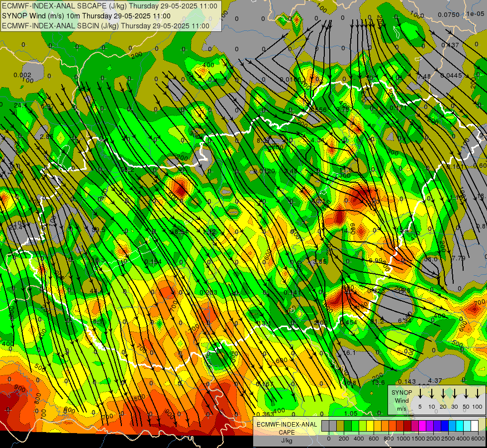This screenshot has height=448, width=487.
Task: Click the 0.441 value on the map
Action: 292,292
